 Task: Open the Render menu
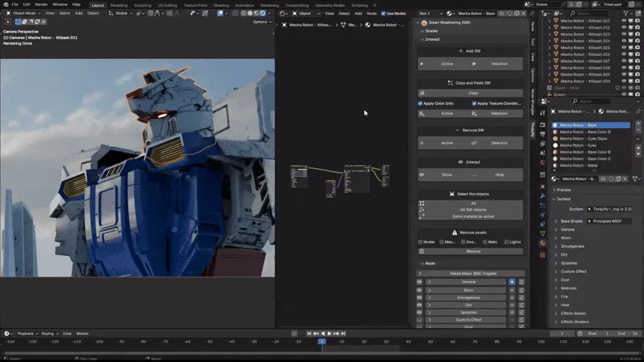pyautogui.click(x=41, y=5)
